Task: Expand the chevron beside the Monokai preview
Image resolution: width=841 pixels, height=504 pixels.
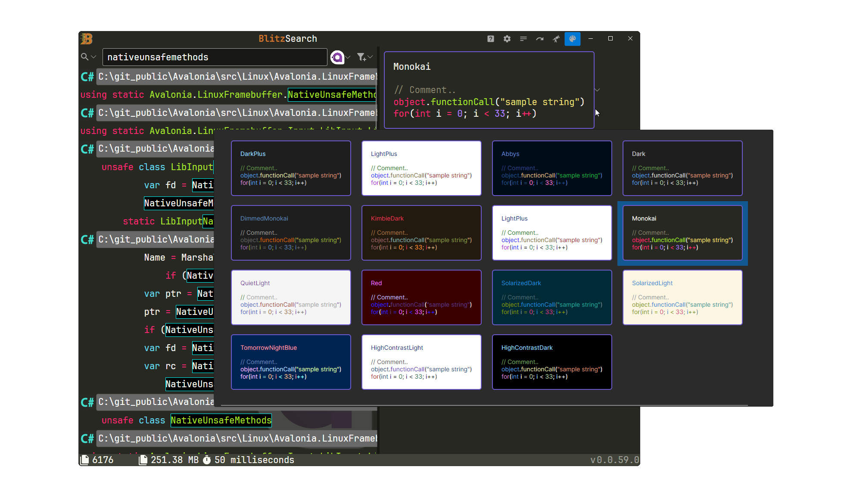Action: (597, 90)
